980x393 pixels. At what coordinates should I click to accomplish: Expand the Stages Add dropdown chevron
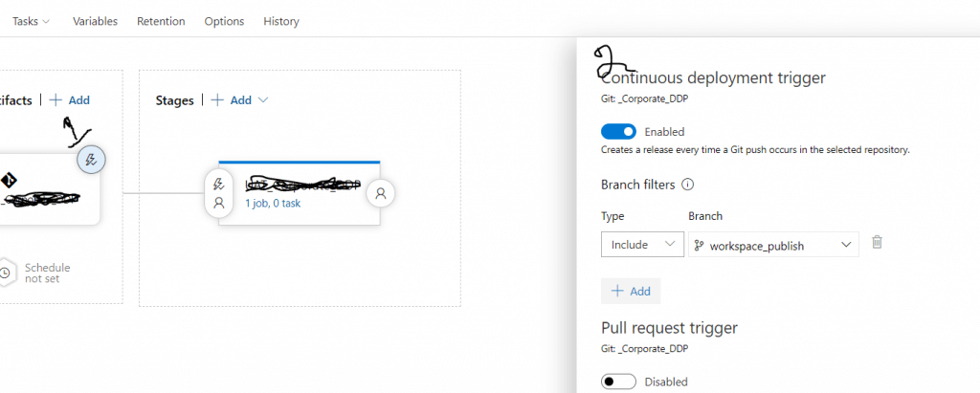[263, 99]
